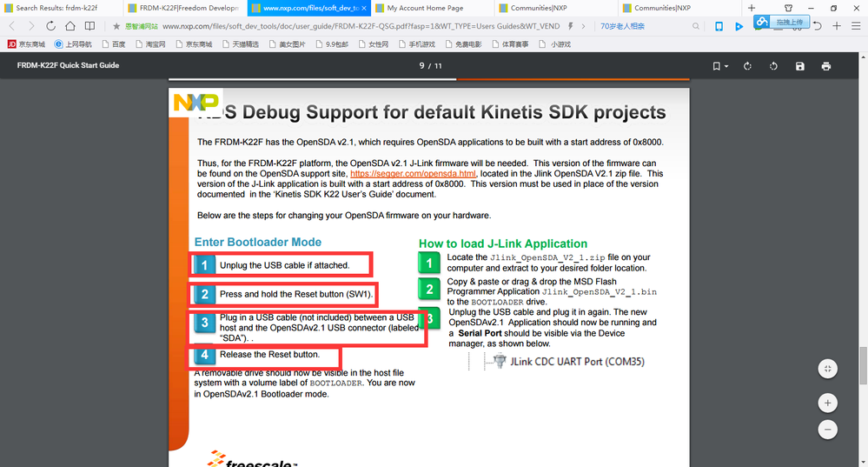868x467 pixels.
Task: Open the mobile phone icon in toolbar
Action: (719, 26)
